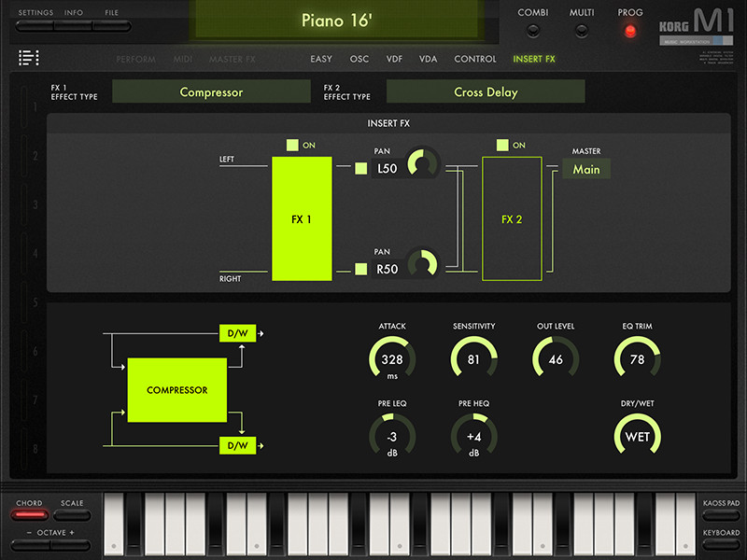Switch to the CONTROL tab
The width and height of the screenshot is (747, 560).
pos(475,59)
